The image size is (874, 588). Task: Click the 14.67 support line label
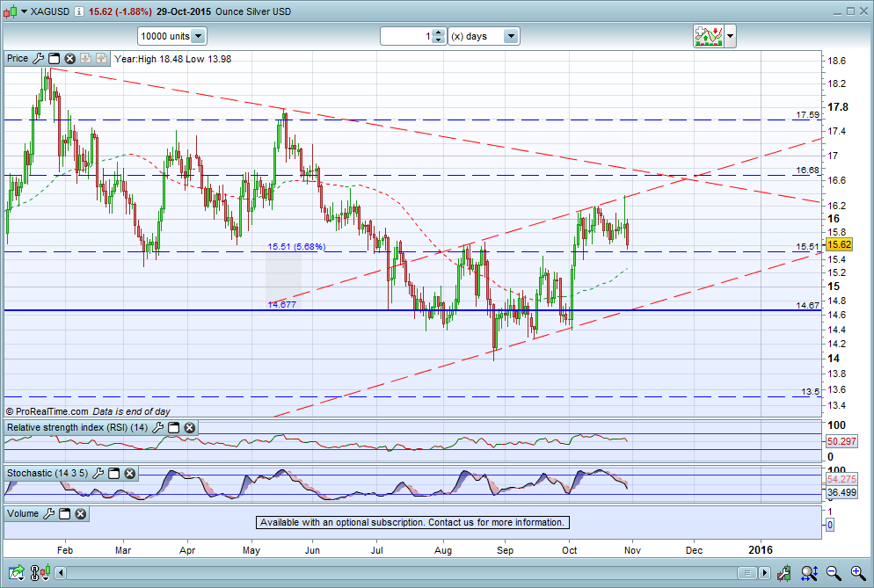coord(808,305)
